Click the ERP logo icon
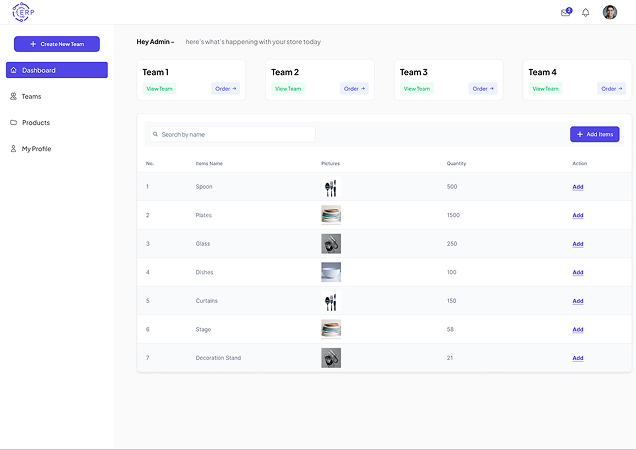 (x=22, y=12)
